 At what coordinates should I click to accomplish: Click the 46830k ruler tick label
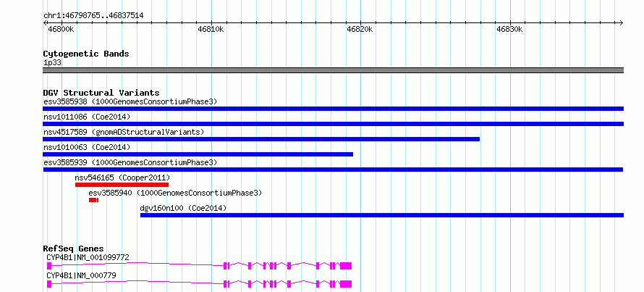(509, 29)
